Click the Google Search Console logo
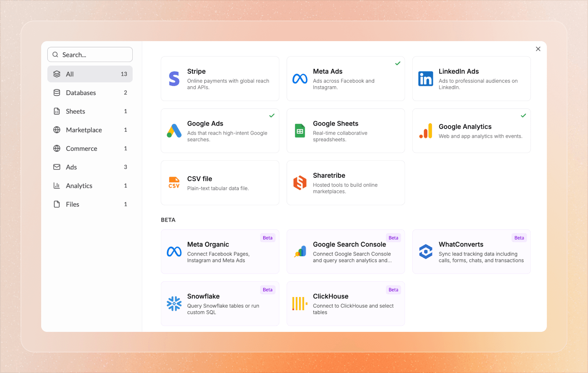The width and height of the screenshot is (588, 373). 300,251
